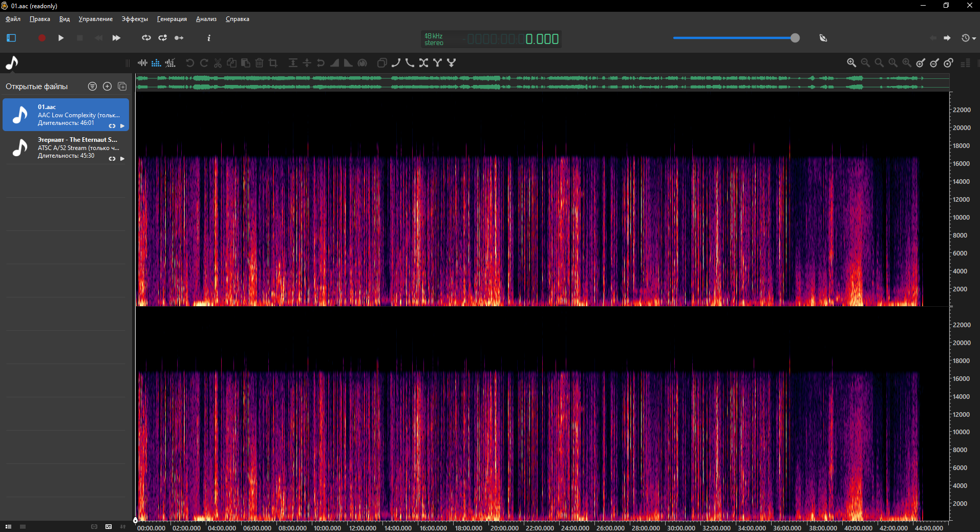
Task: Click the vertical zoom-in icon
Action: (921, 63)
